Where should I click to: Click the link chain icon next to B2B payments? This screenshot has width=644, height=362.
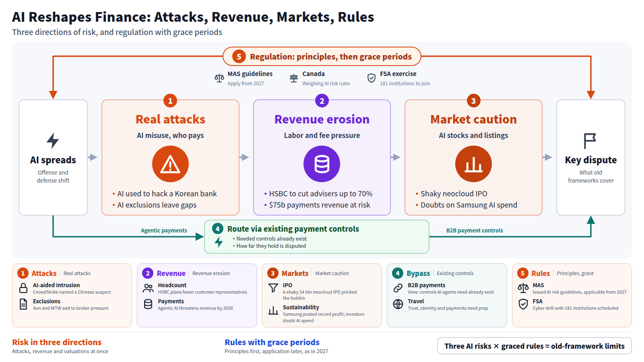(398, 288)
